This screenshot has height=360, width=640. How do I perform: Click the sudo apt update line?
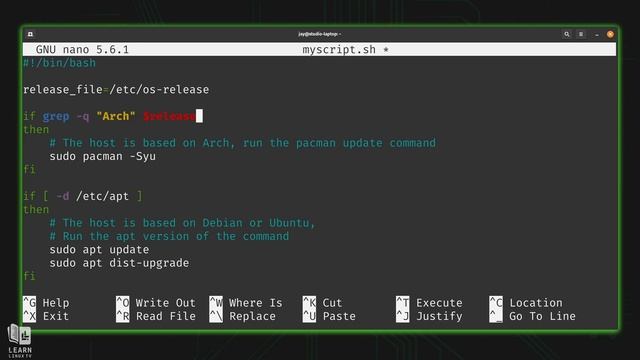pyautogui.click(x=99, y=250)
